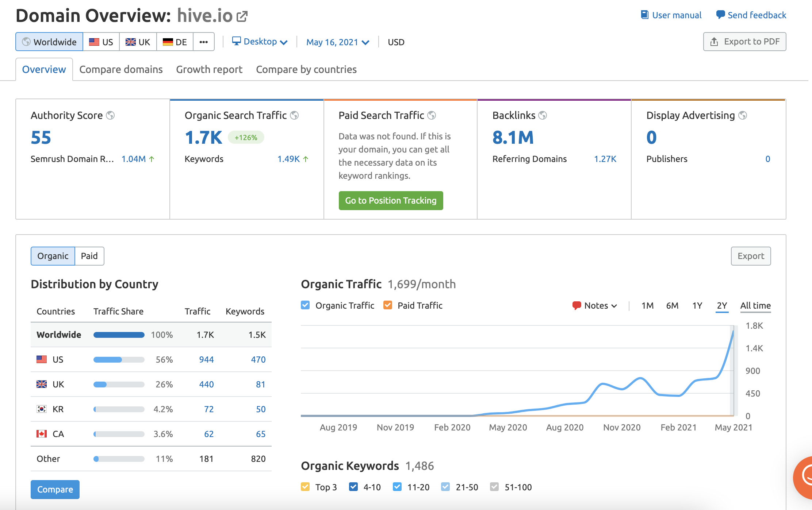
Task: Select the 2Y time range
Action: click(x=722, y=306)
